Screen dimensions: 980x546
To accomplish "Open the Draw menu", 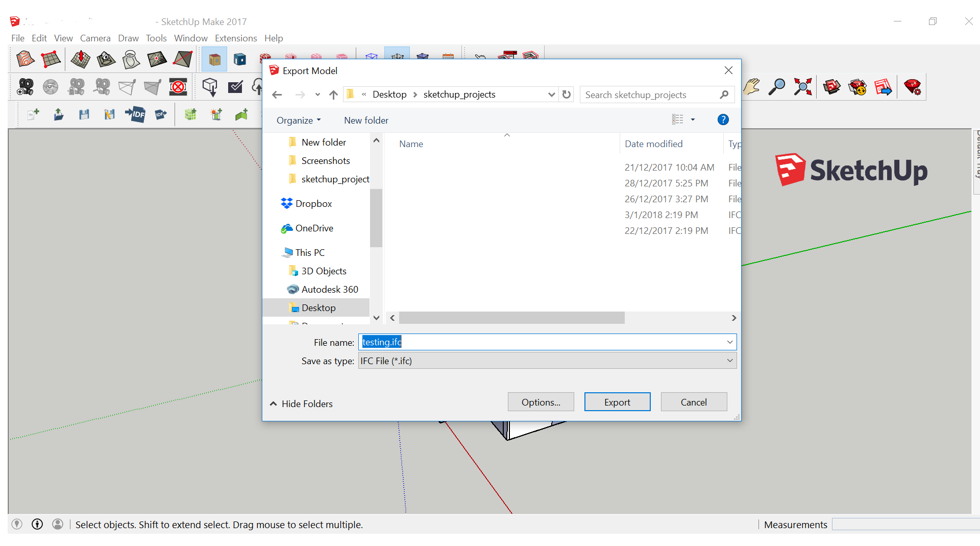I will pos(128,38).
